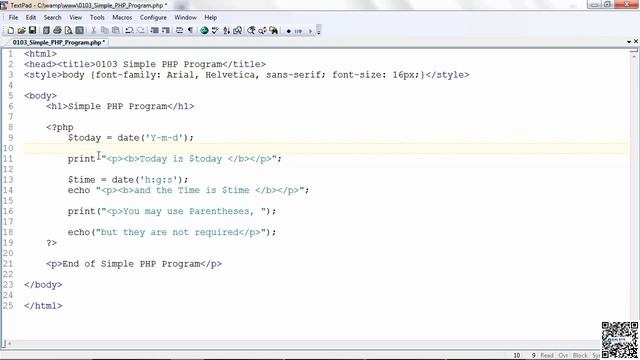Image resolution: width=640 pixels, height=360 pixels.
Task: Save the file using the floppy icon
Action: tap(32, 31)
